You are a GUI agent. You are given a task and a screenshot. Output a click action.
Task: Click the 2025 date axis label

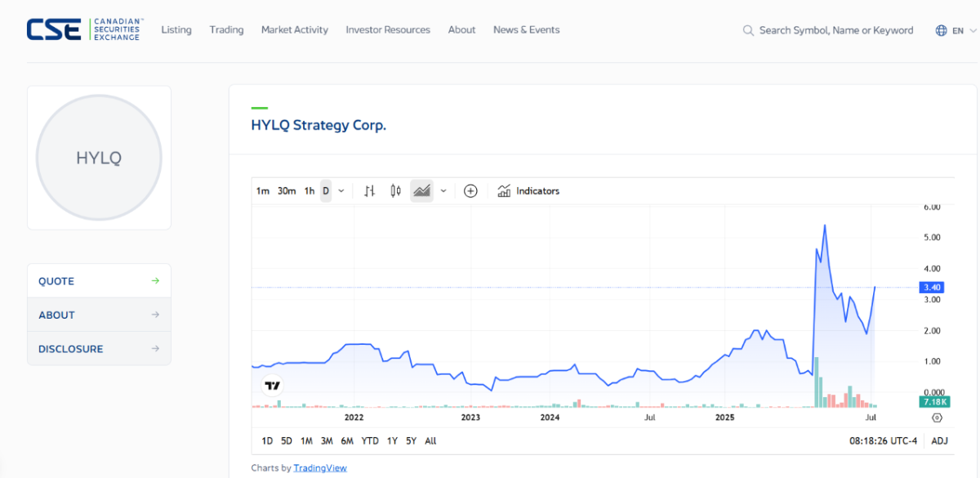tap(725, 418)
